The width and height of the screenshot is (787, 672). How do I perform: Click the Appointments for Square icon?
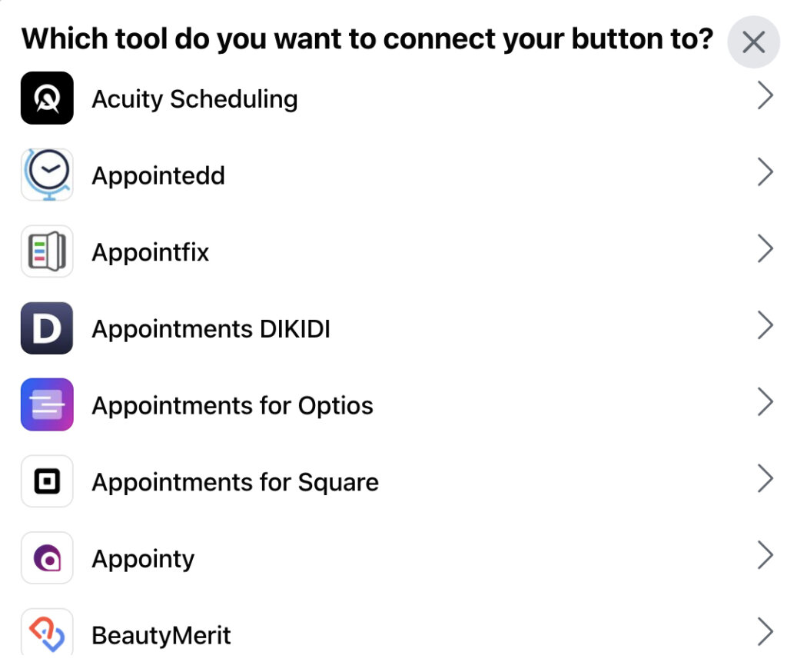coord(45,481)
